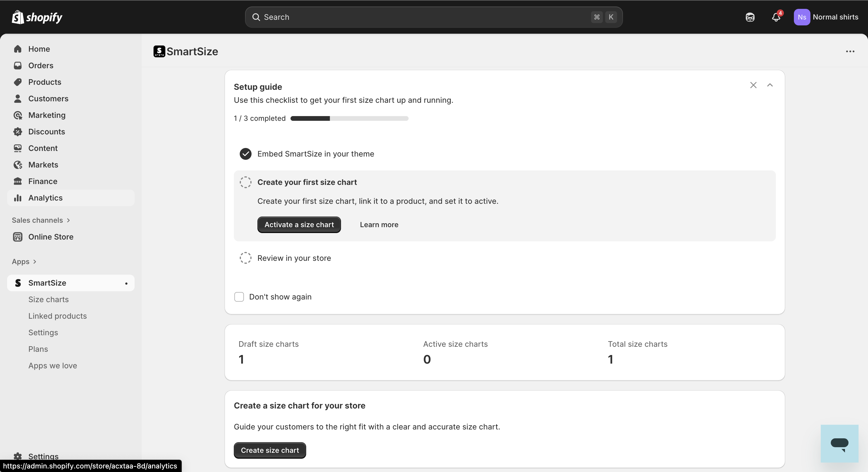This screenshot has width=868, height=472.
Task: Click the Shopify logo in top bar
Action: (37, 17)
